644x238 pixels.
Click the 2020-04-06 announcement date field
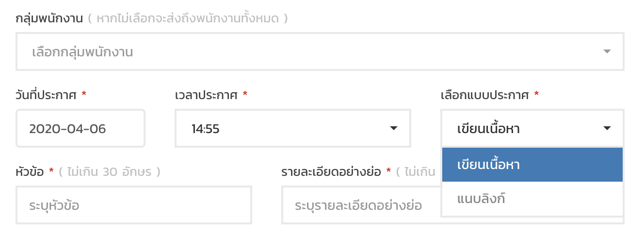pyautogui.click(x=80, y=128)
